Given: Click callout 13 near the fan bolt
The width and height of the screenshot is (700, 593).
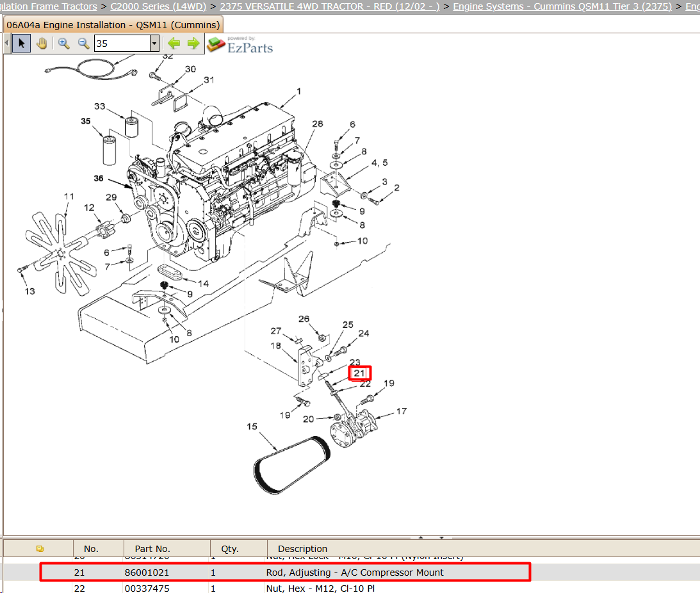Looking at the screenshot, I should coord(29,291).
